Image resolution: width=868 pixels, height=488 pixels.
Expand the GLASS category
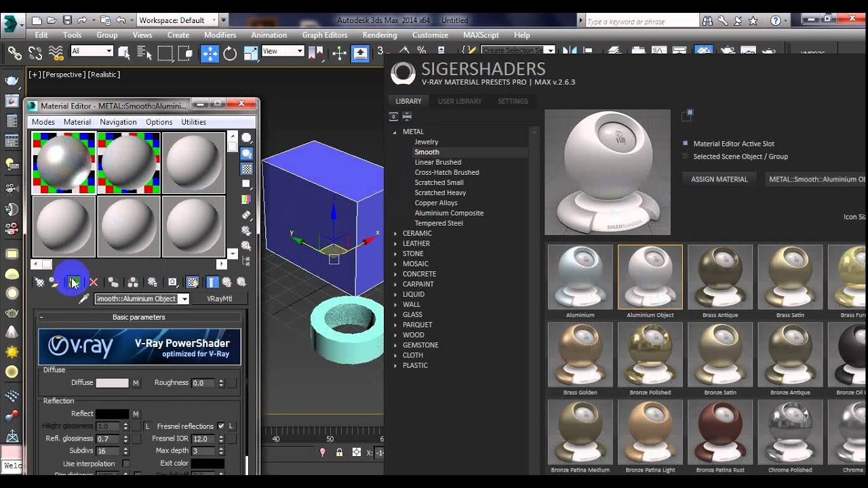click(395, 314)
